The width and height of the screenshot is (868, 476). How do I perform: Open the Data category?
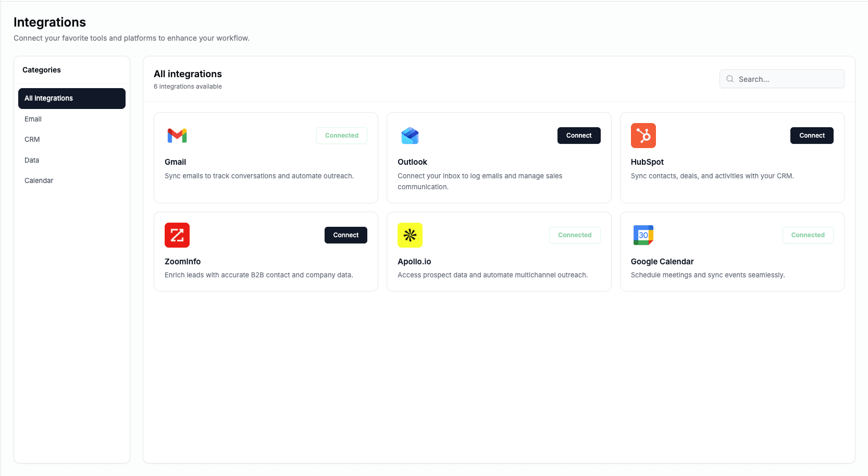coord(32,160)
